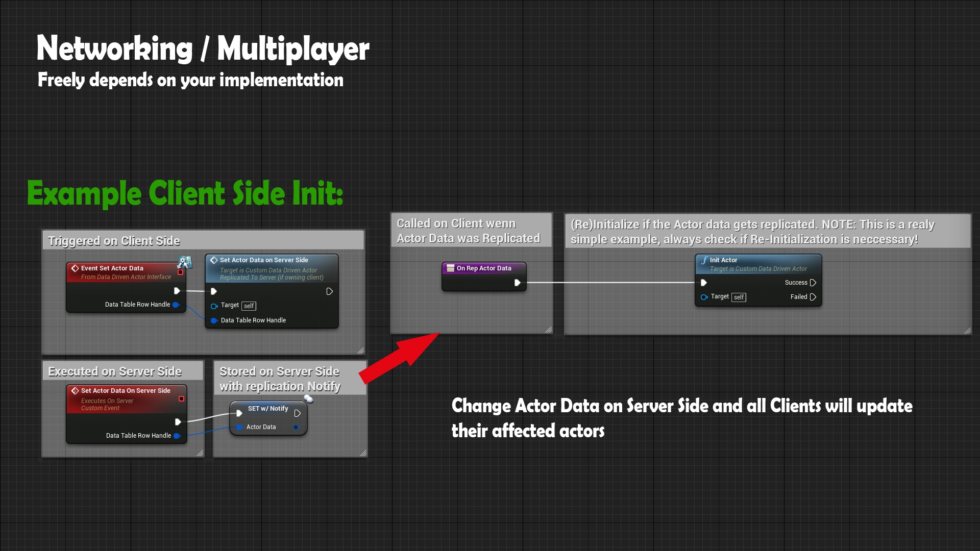980x551 pixels.
Task: Click the On Rep Actor Data node icon
Action: [450, 268]
